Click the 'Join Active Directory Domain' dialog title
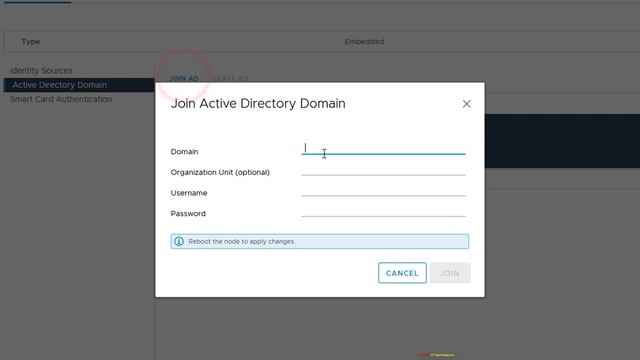Screen dimensions: 640x360 (258, 104)
